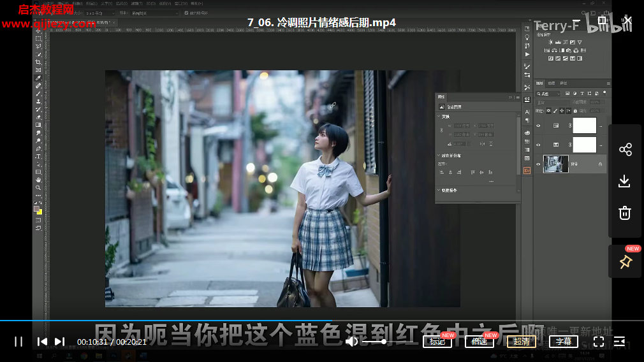Collapse the Transform section in Properties
Viewport: 644px width, 362px height.
439,117
